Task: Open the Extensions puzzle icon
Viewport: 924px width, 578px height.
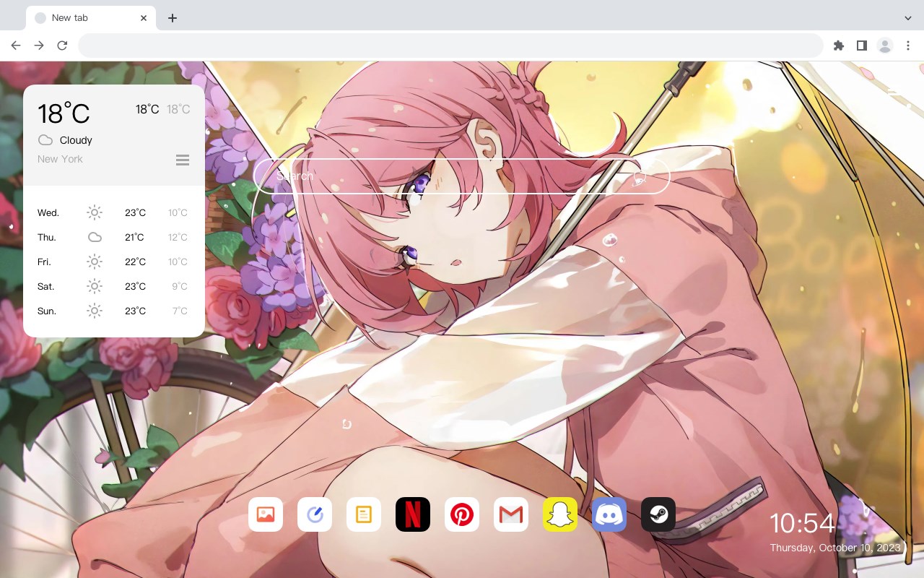Action: (838, 46)
